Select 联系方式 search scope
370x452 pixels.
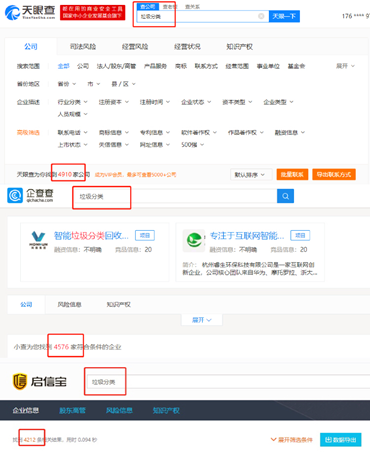tap(206, 66)
